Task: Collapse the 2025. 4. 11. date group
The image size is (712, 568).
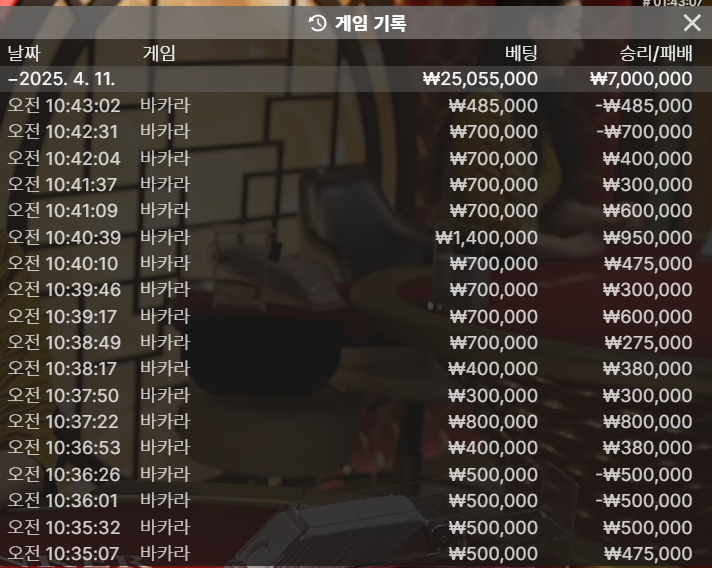Action: tap(356, 79)
